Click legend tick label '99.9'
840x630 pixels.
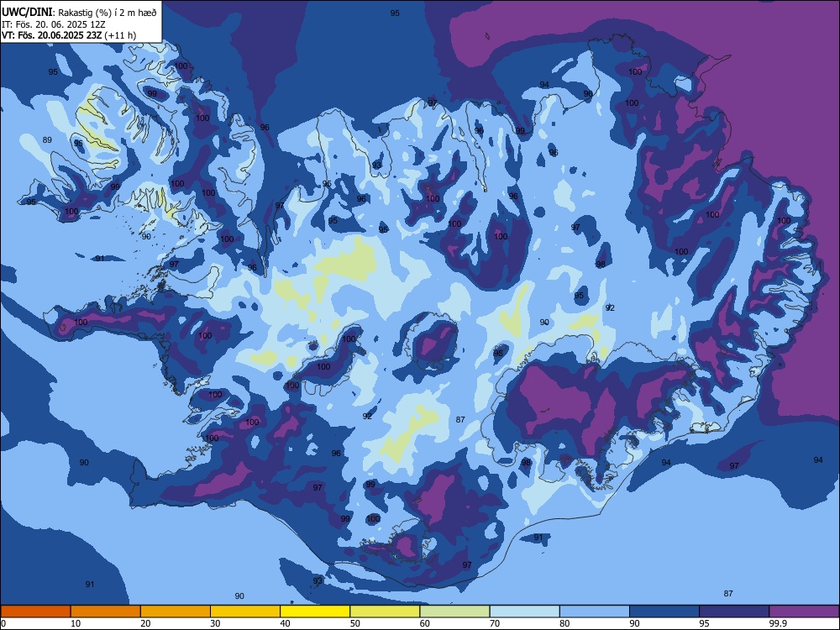(x=777, y=623)
